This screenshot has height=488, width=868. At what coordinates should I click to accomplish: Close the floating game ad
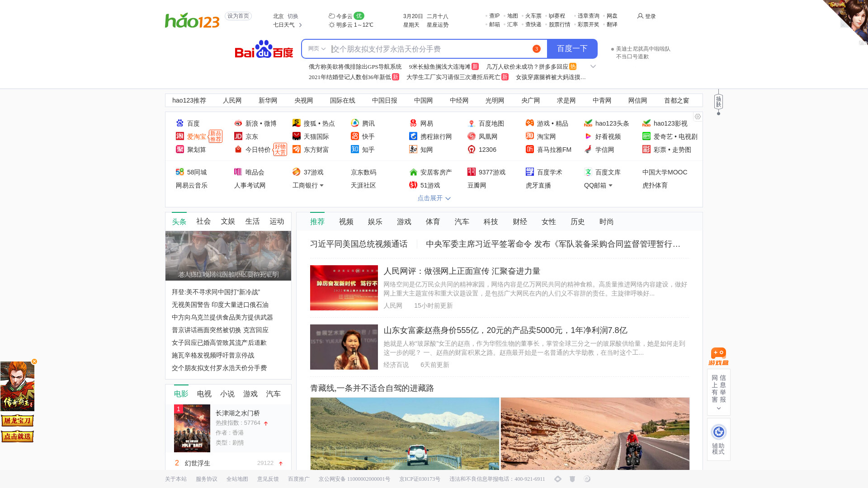point(34,361)
